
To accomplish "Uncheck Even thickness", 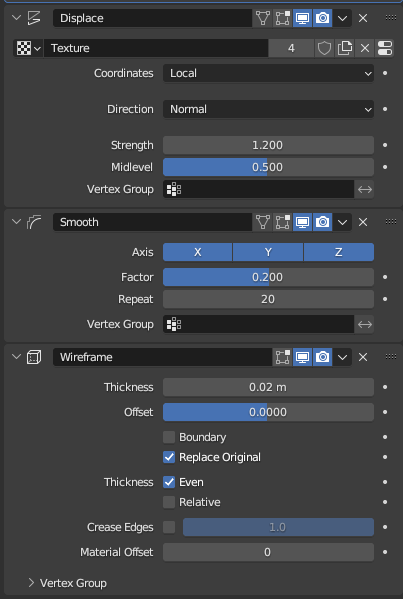I will pyautogui.click(x=169, y=482).
